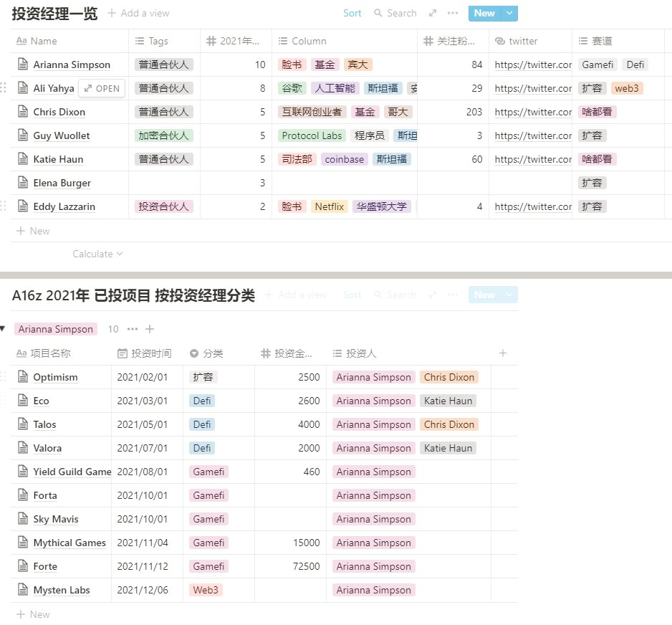Click page icon beside Elena Burger
Viewport: 672px width, 625px height.
pyautogui.click(x=23, y=182)
